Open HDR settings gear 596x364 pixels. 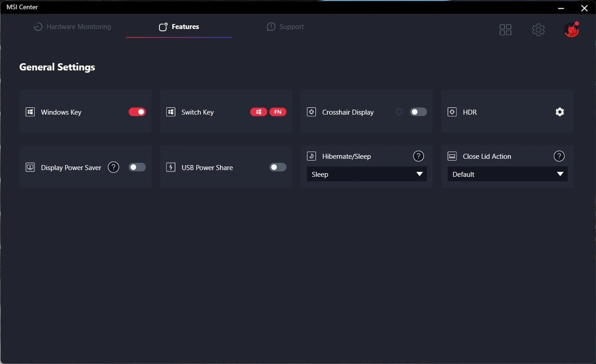tap(560, 112)
